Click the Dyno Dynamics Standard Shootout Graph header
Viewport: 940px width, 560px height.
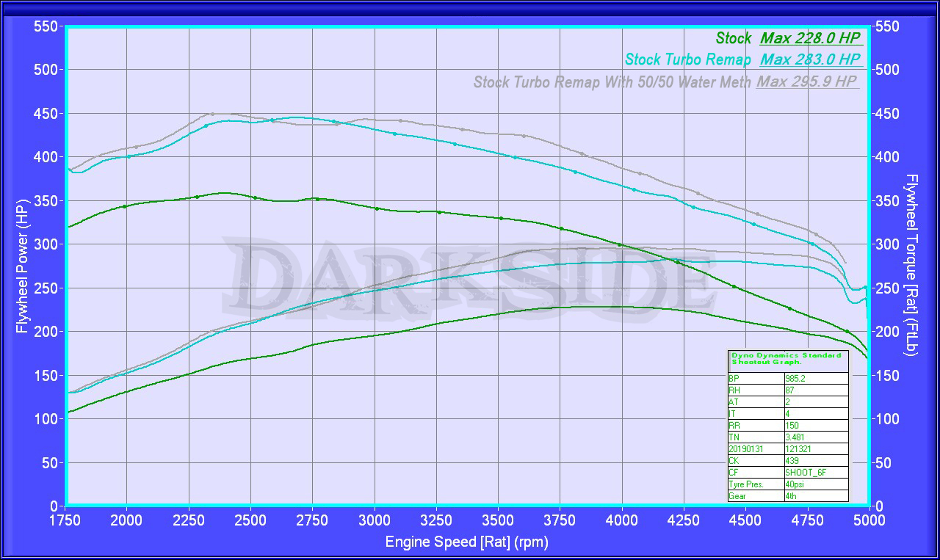[x=787, y=358]
